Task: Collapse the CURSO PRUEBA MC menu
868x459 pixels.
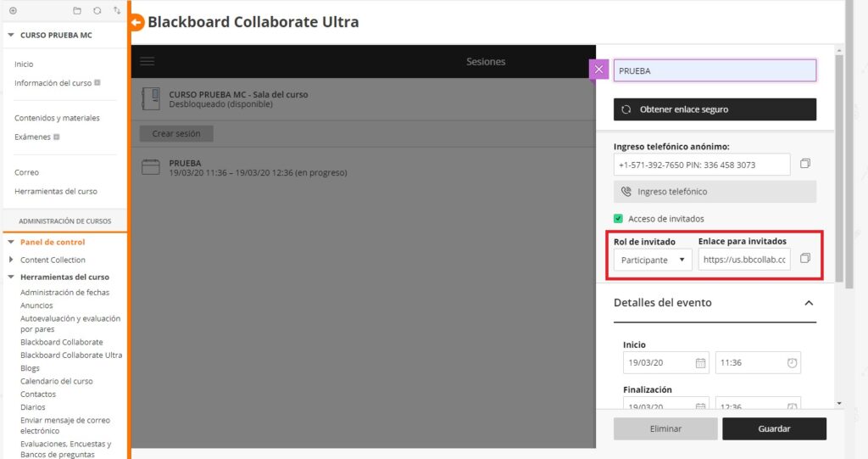Action: coord(10,36)
